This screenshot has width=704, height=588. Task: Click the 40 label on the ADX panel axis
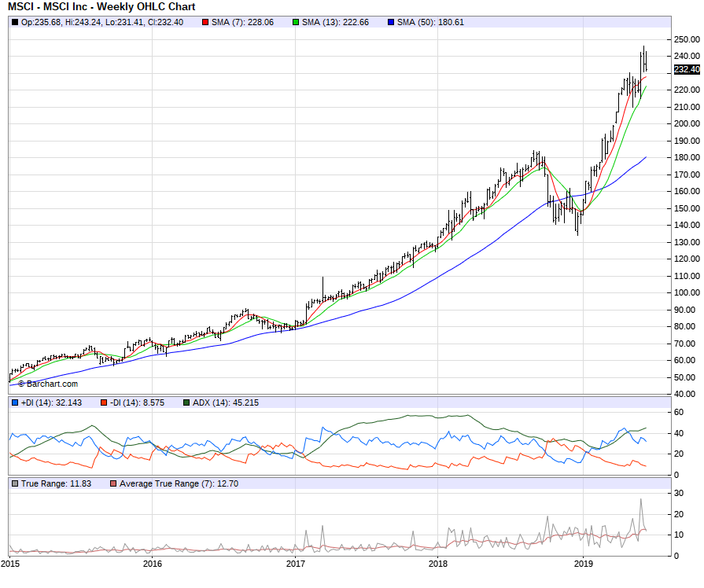[x=679, y=433]
